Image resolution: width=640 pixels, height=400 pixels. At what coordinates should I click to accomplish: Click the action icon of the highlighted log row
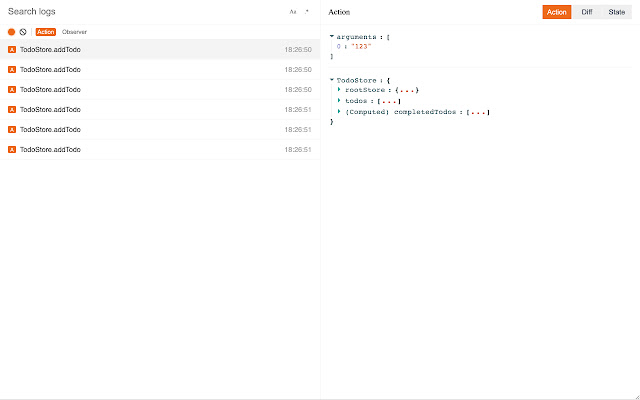pos(12,49)
